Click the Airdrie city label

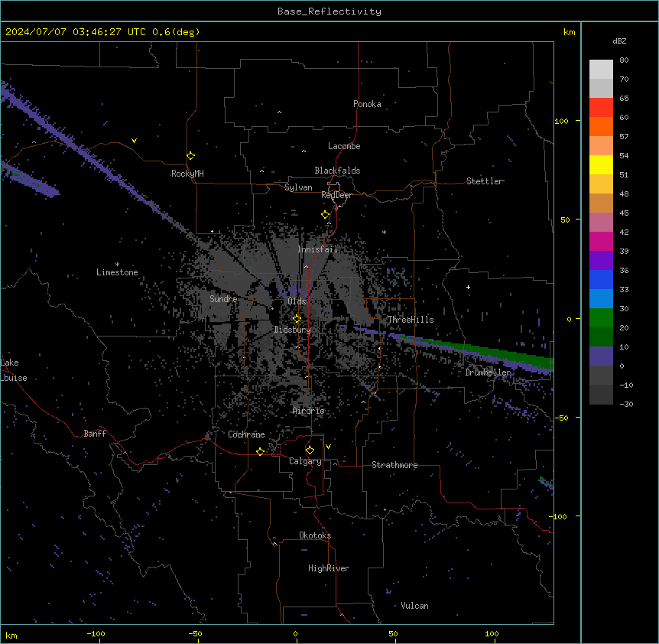click(x=309, y=411)
